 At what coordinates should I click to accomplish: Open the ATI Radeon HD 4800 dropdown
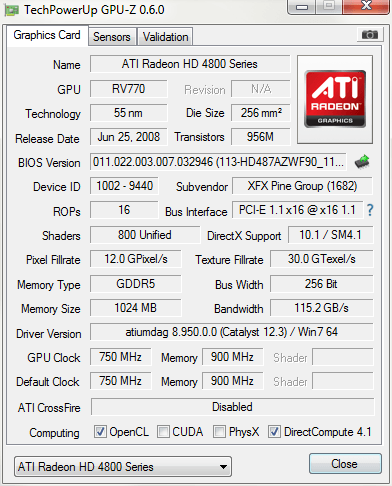tap(123, 467)
